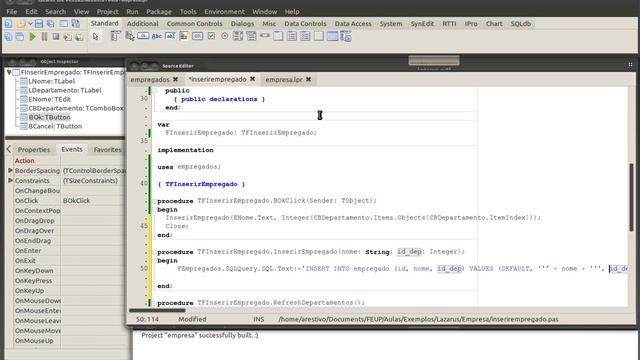The height and width of the screenshot is (360, 640).
Task: Pick the TMainMenu component in the palette
Action: [116, 36]
